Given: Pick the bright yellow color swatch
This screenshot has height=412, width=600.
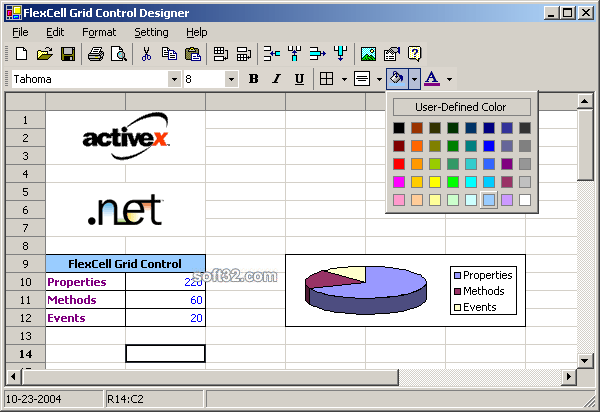Looking at the screenshot, I should (x=435, y=182).
